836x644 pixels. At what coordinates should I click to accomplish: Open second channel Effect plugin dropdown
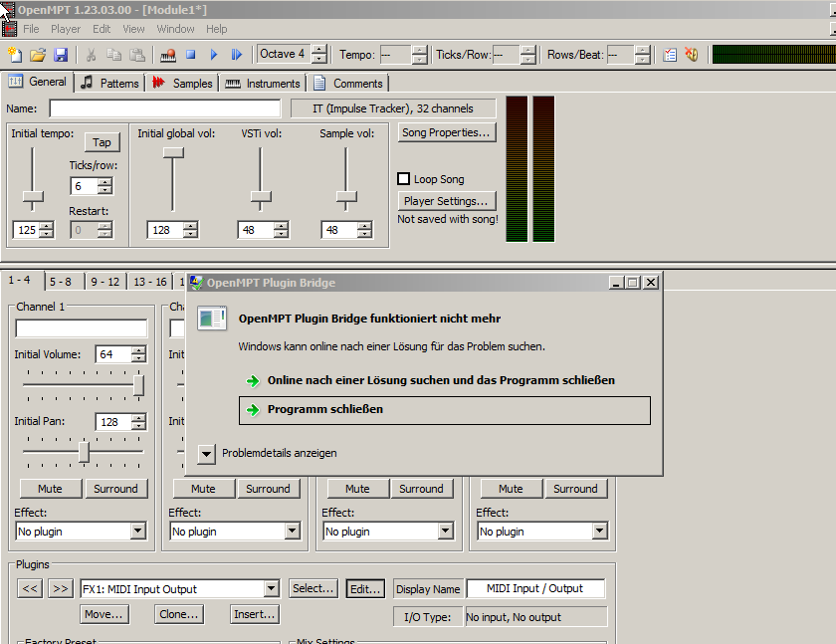click(x=293, y=531)
